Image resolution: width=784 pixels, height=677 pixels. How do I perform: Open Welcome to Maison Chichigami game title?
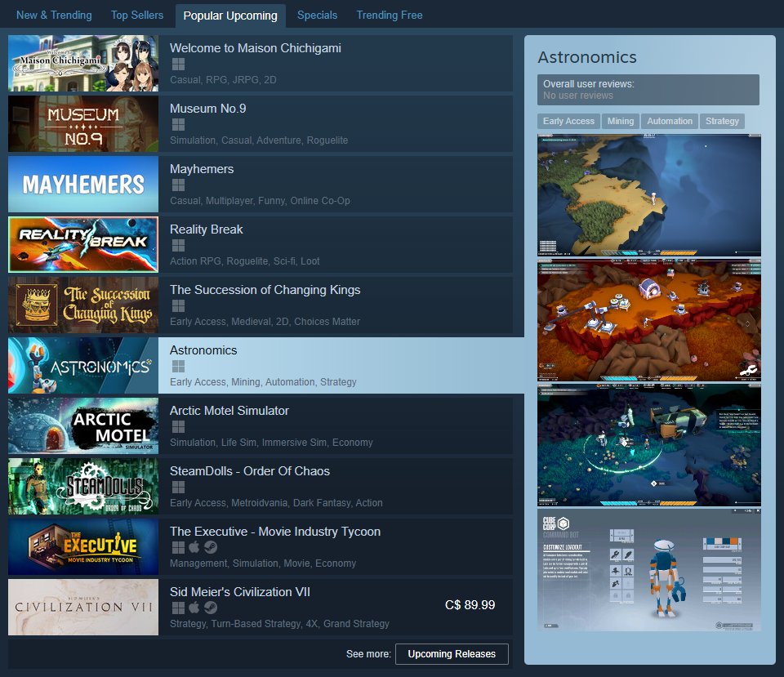pos(256,48)
